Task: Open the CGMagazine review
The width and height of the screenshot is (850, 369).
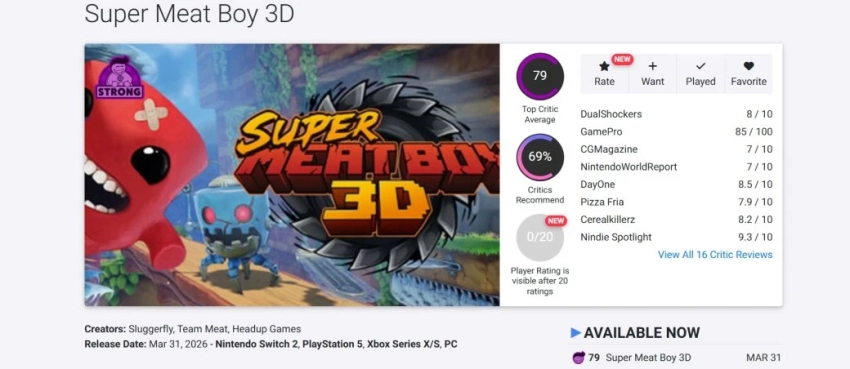Action: [x=676, y=149]
